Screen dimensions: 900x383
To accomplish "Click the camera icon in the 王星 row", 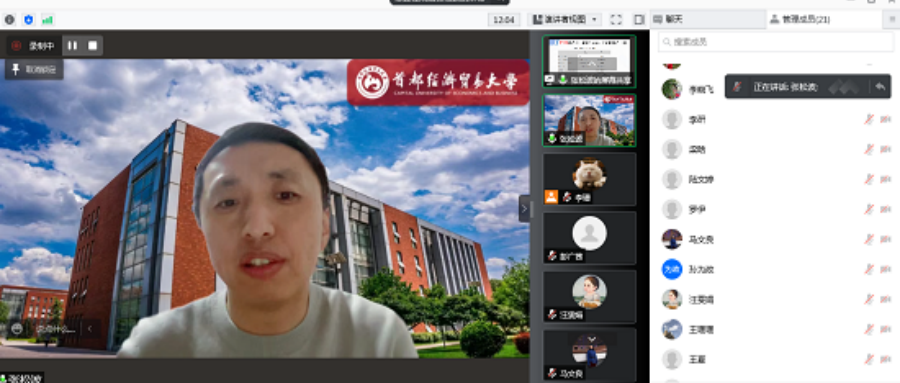I will [886, 359].
